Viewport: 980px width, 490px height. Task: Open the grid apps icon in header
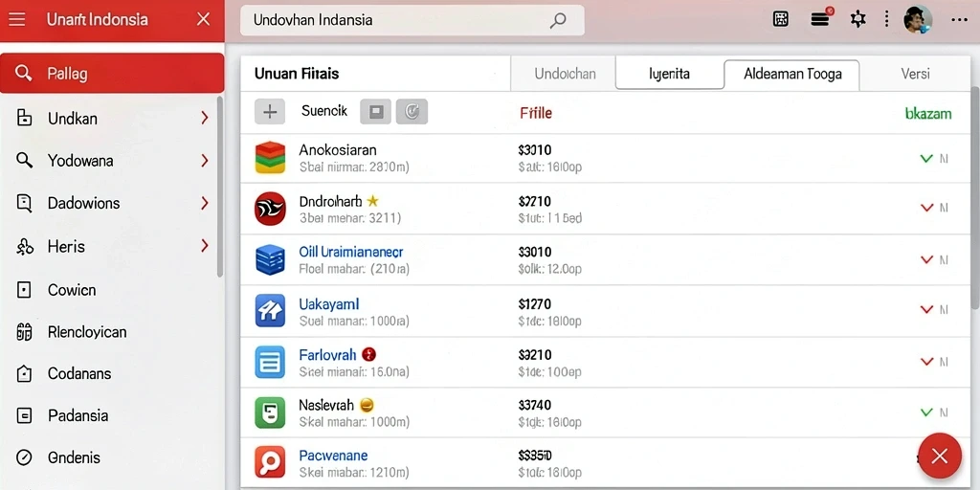[781, 19]
